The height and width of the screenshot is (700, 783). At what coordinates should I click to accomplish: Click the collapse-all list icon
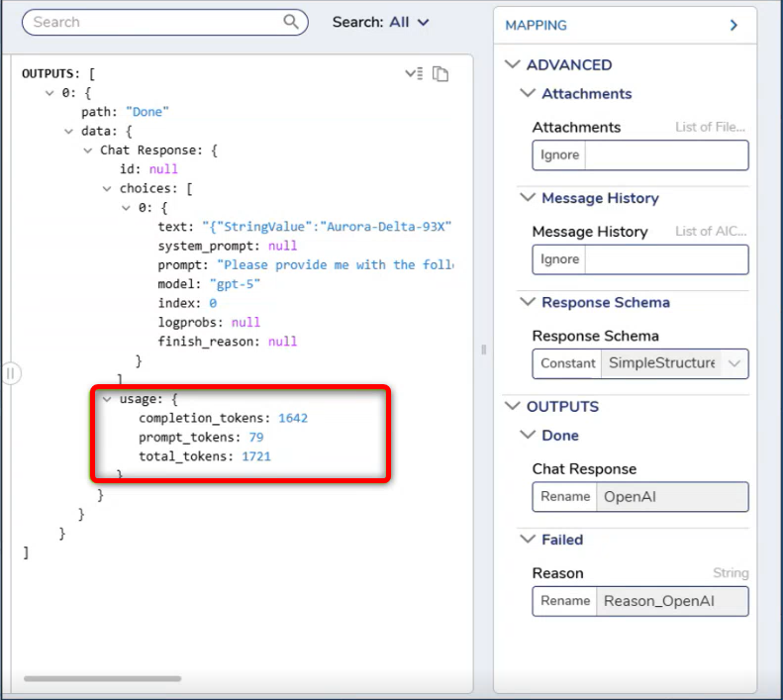point(414,73)
